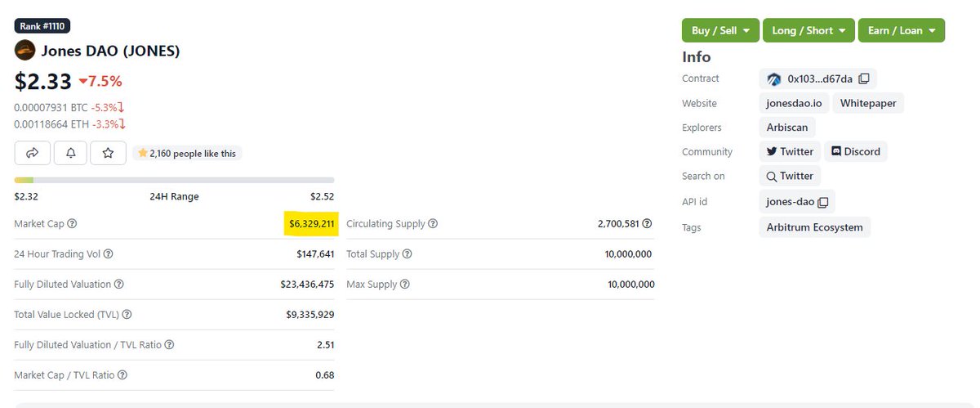Viewport: 980px width, 408px height.
Task: Click the 24H Range progress bar
Action: pos(174,180)
